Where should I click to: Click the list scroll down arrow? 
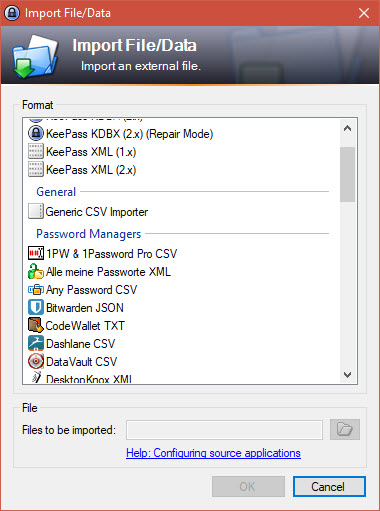(348, 375)
